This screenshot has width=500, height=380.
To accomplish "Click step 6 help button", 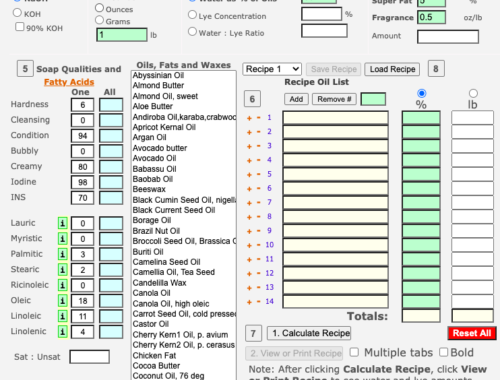I will tap(252, 99).
